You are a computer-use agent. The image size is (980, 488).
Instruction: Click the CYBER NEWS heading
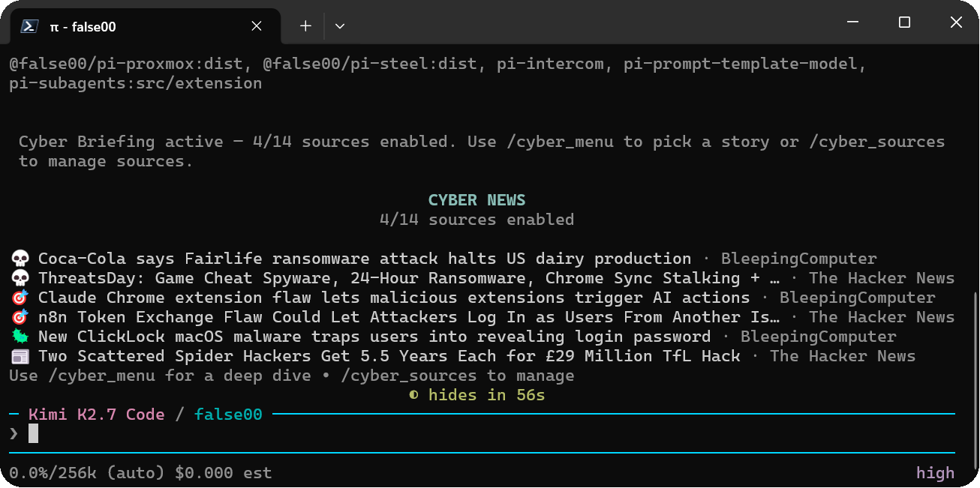click(x=476, y=200)
